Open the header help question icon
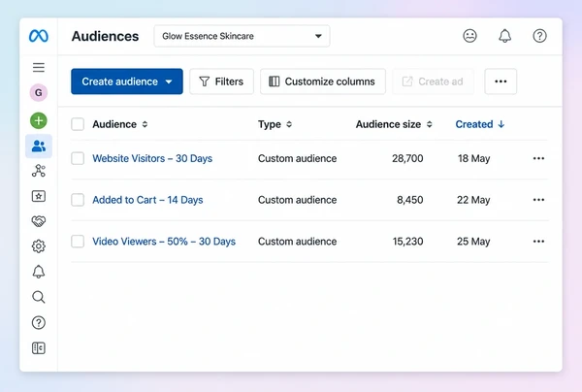Viewport: 582px width, 392px height. pos(539,36)
